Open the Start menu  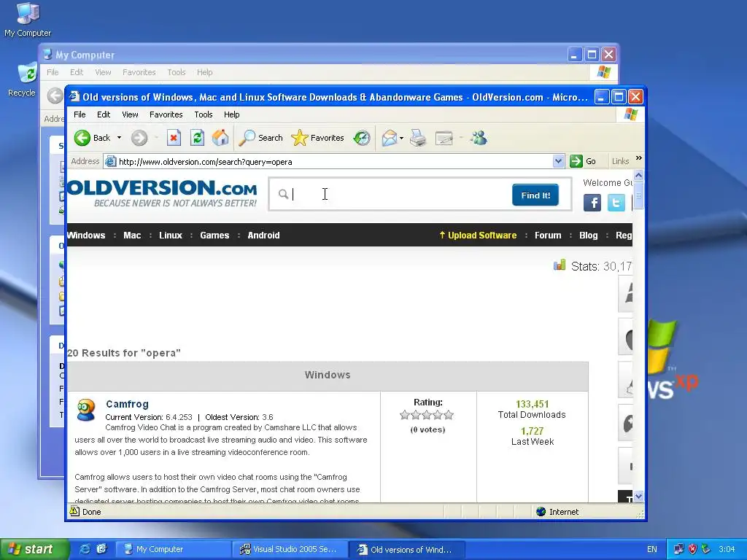coord(34,549)
